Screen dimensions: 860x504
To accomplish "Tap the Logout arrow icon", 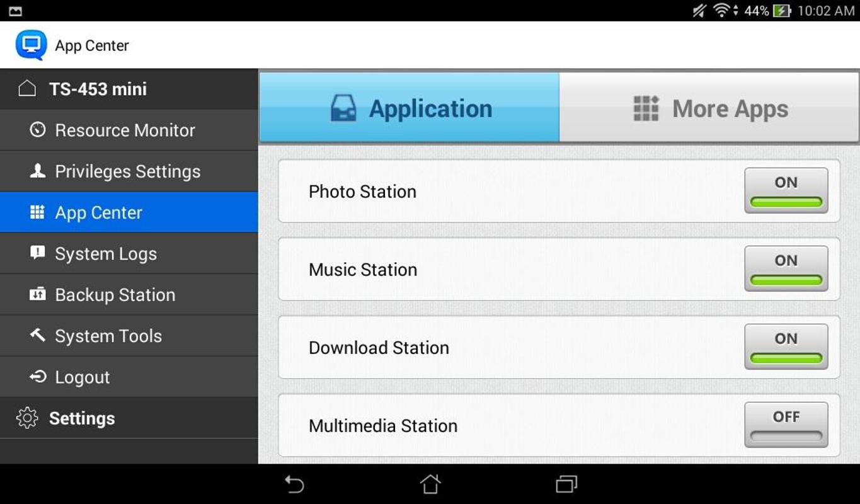I will [x=38, y=377].
